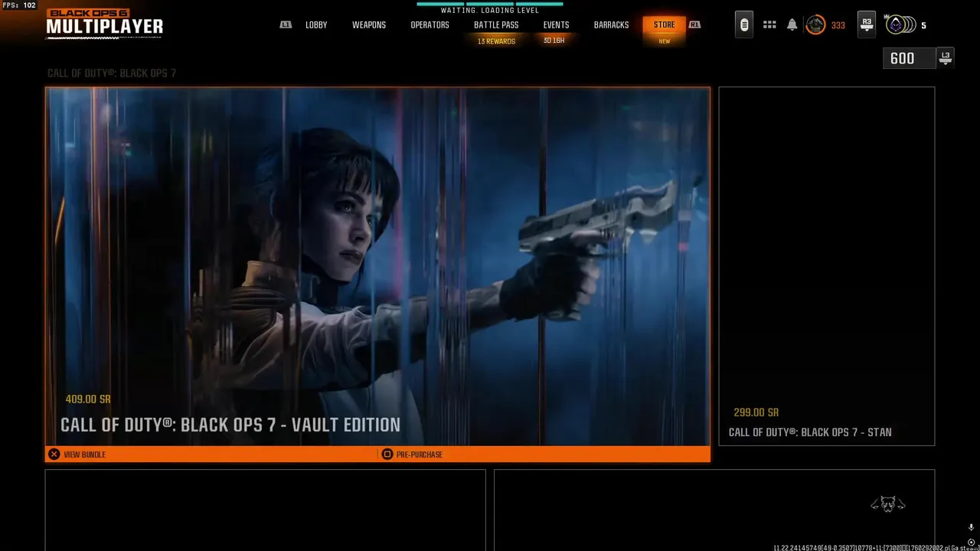This screenshot has height=551, width=980.
Task: Go to the Operators tab
Action: [430, 25]
